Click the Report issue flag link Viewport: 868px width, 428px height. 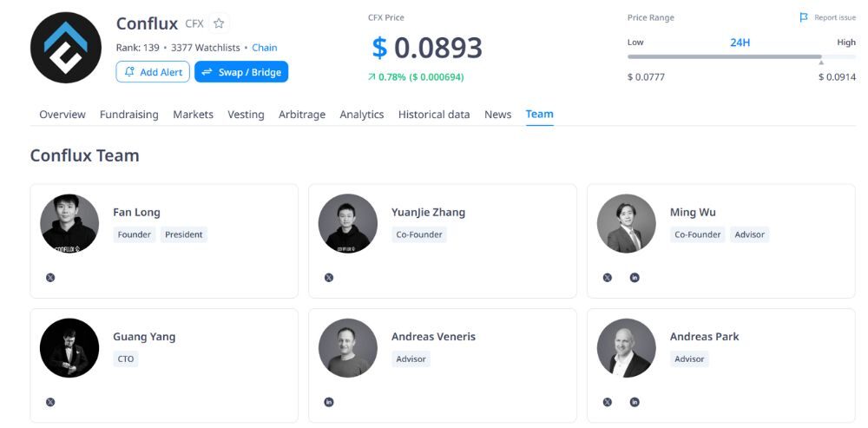pos(827,17)
